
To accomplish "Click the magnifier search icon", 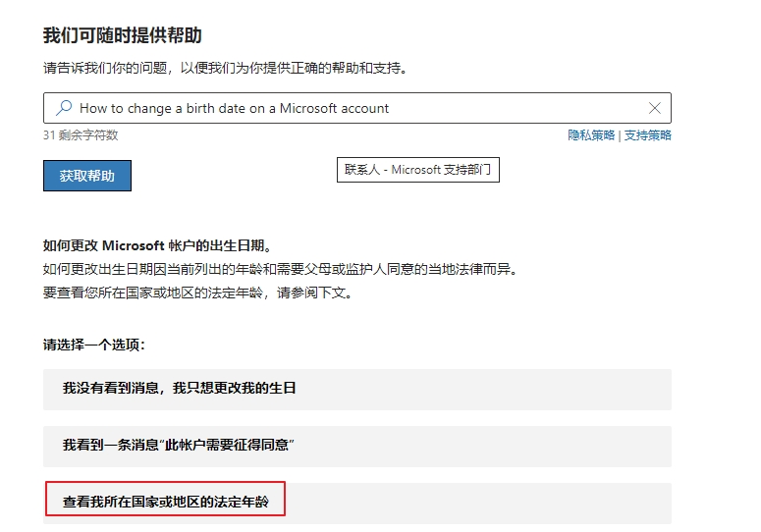I will coord(64,108).
